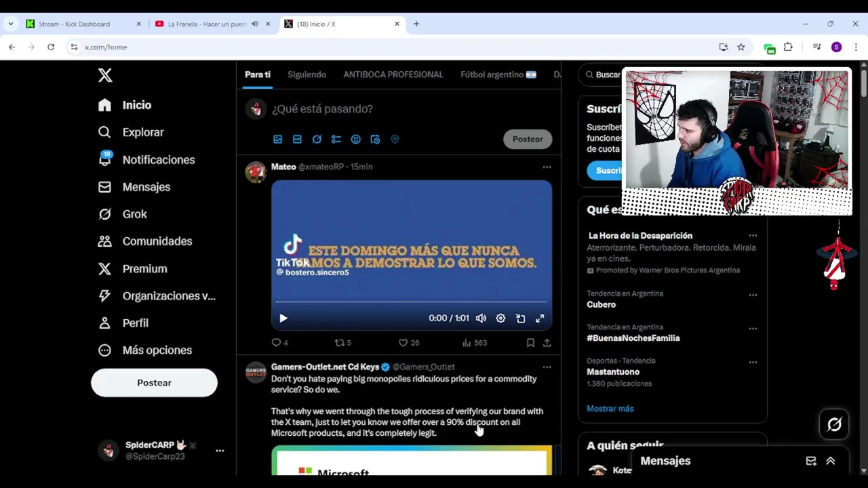Open the Cubero trend
This screenshot has width=868, height=488.
601,304
